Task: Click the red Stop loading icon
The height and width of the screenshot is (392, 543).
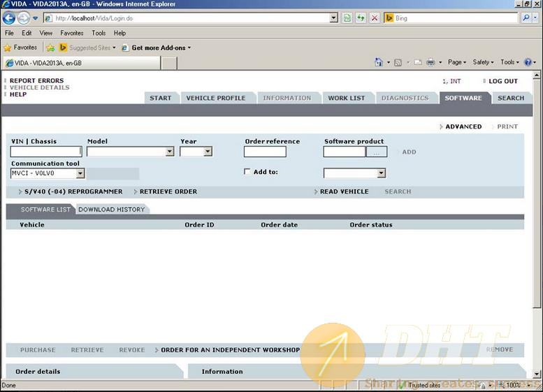Action: 375,18
